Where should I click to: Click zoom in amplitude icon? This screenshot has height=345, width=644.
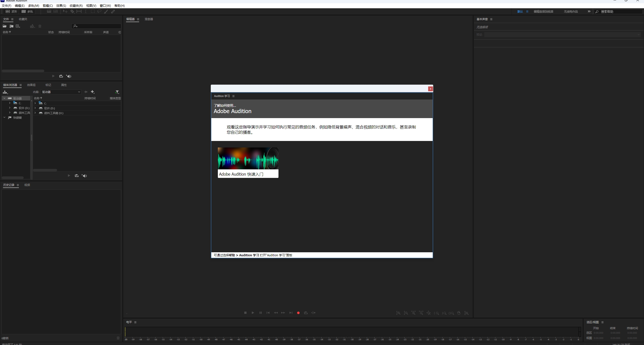(x=398, y=313)
